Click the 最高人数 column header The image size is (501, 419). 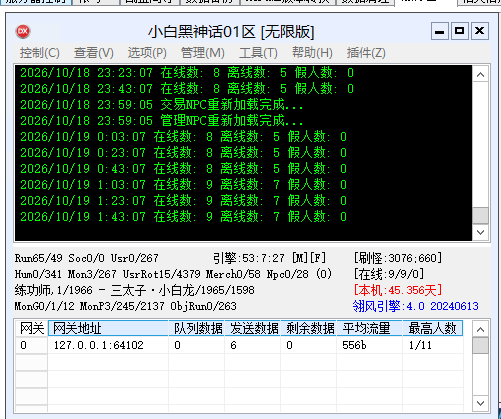coord(433,328)
